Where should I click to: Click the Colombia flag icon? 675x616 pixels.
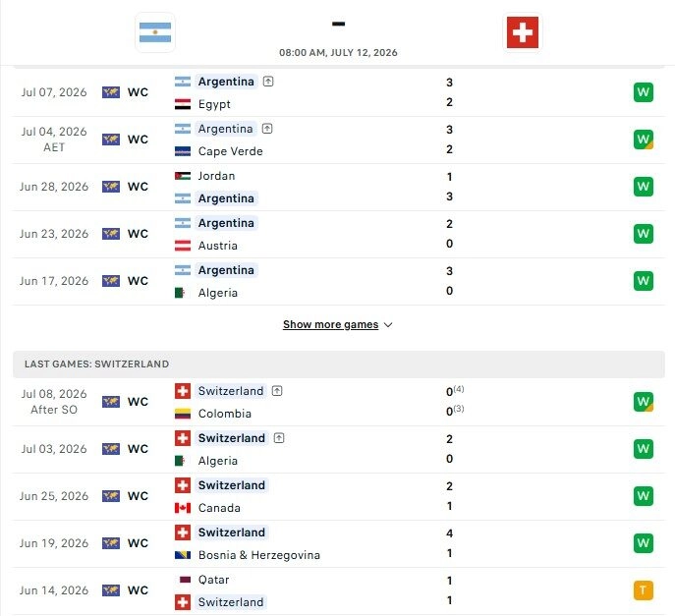[183, 414]
